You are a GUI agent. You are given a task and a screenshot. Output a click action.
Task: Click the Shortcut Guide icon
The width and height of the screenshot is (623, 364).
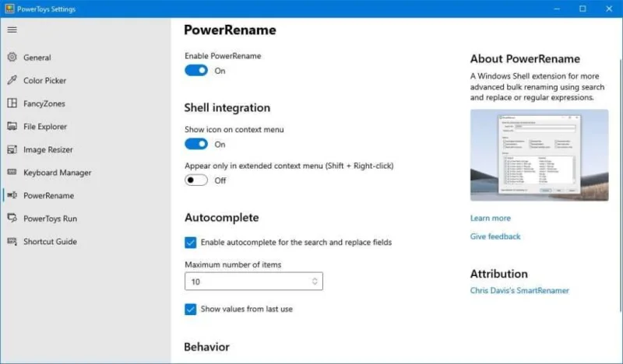coord(12,241)
